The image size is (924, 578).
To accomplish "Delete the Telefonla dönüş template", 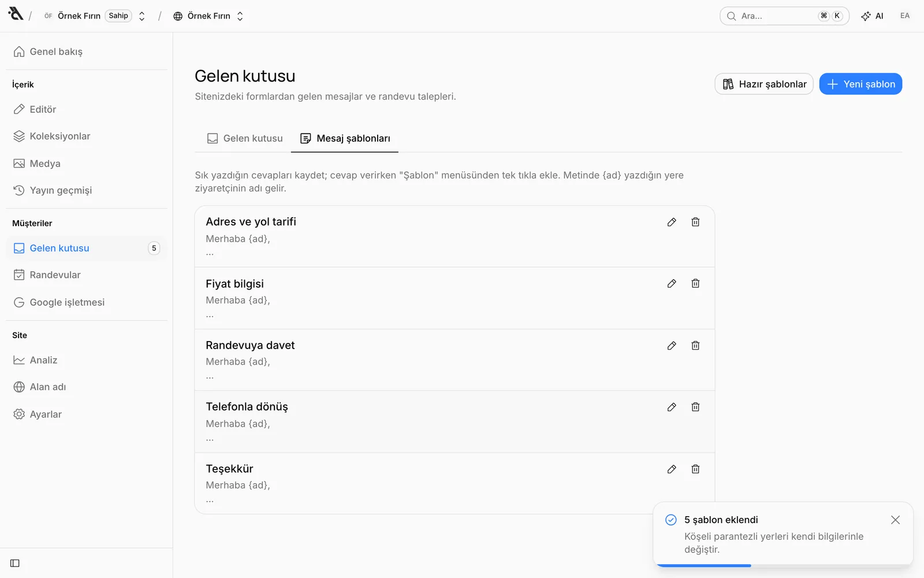I will click(695, 407).
